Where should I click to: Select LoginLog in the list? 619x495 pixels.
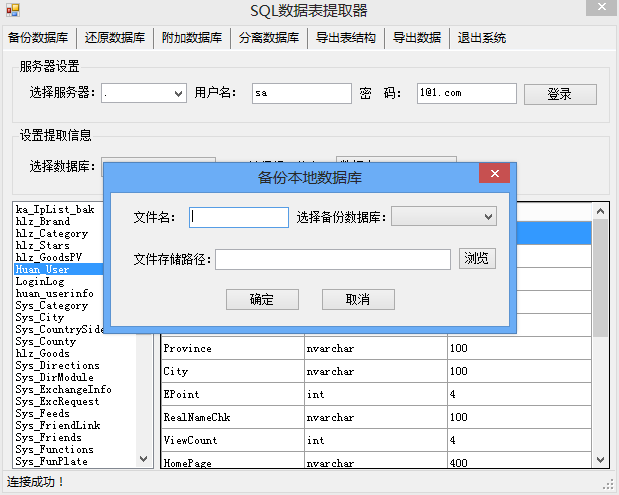[x=40, y=281]
